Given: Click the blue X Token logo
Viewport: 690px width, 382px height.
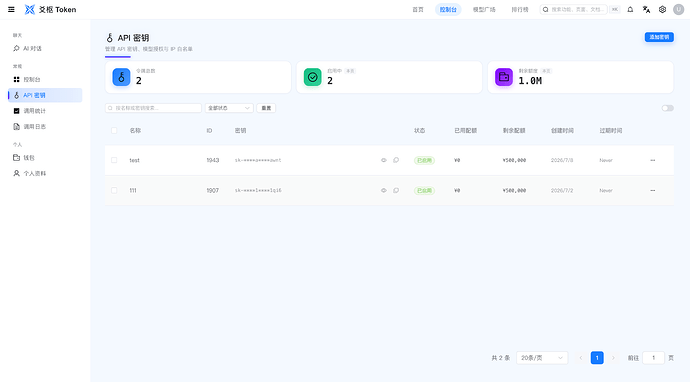Looking at the screenshot, I should point(29,9).
